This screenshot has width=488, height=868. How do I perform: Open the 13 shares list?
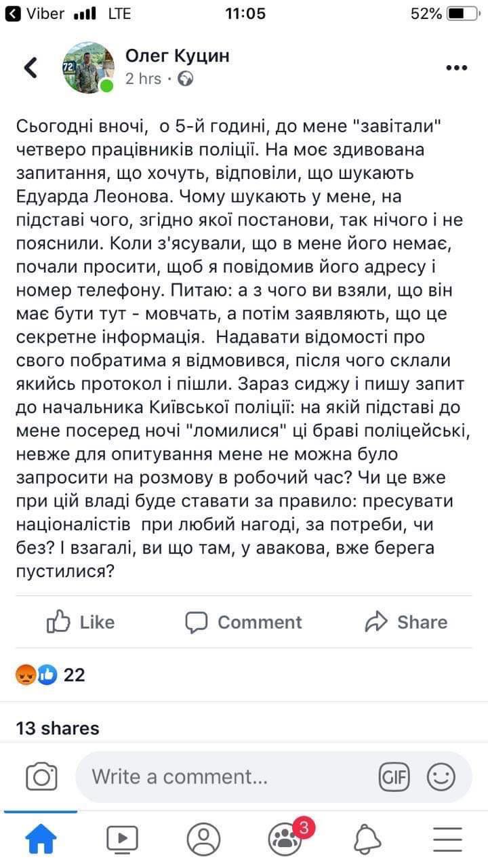pos(58,728)
